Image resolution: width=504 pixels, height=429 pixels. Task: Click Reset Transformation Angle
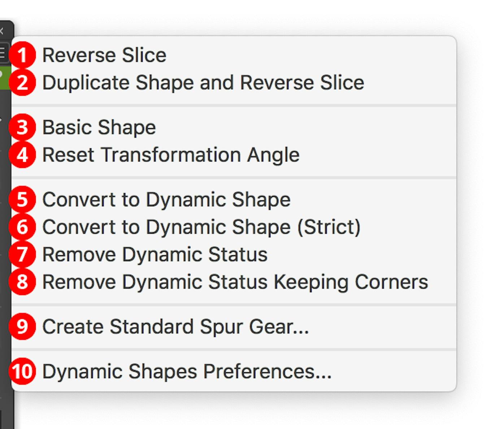[171, 155]
